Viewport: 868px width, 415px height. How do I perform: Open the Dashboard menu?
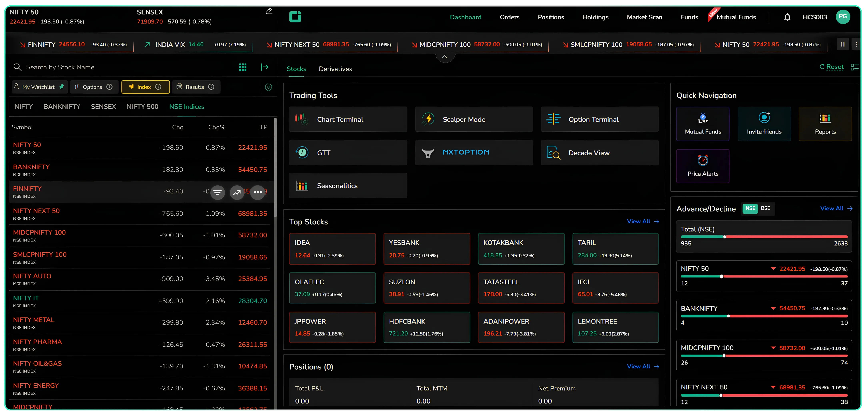pyautogui.click(x=465, y=17)
